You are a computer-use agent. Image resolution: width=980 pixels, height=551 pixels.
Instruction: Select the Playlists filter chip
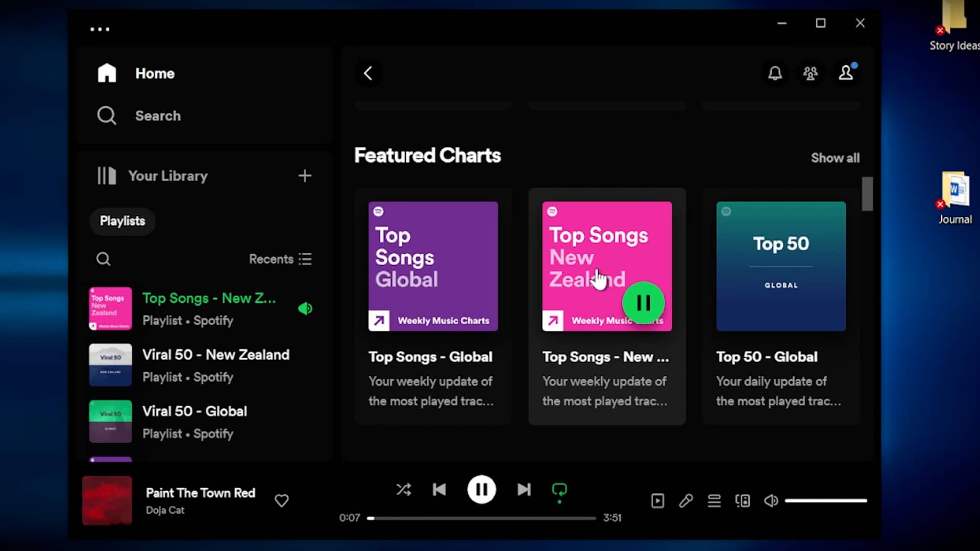tap(122, 221)
